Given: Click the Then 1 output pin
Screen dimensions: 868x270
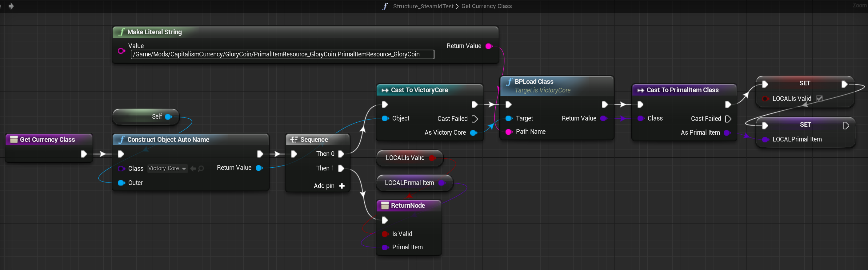Looking at the screenshot, I should pyautogui.click(x=341, y=168).
